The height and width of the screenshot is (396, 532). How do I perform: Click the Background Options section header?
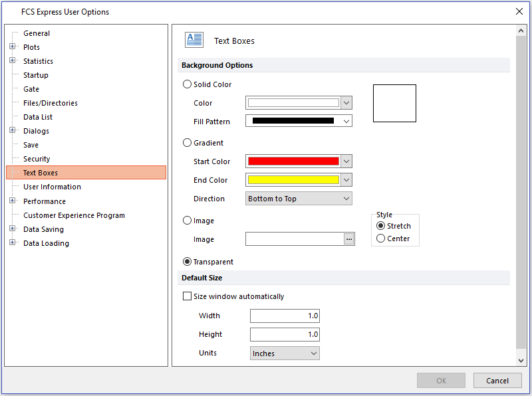343,65
